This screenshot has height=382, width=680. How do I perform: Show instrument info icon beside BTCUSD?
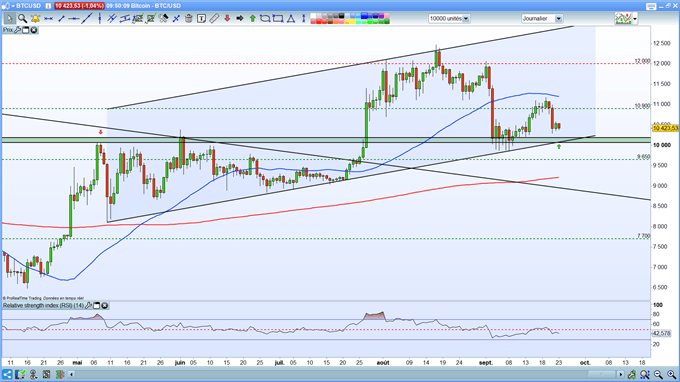pos(48,6)
